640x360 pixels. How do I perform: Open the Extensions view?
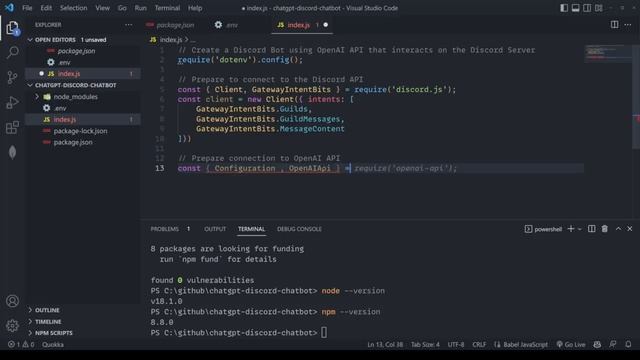tap(12, 127)
